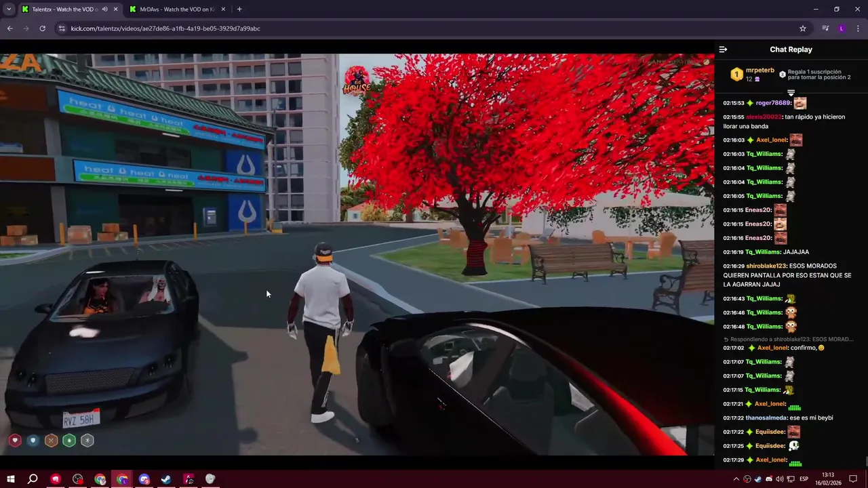Viewport: 868px width, 488px height.
Task: Click the gold rank 1 hexagon badge
Action: tap(736, 75)
